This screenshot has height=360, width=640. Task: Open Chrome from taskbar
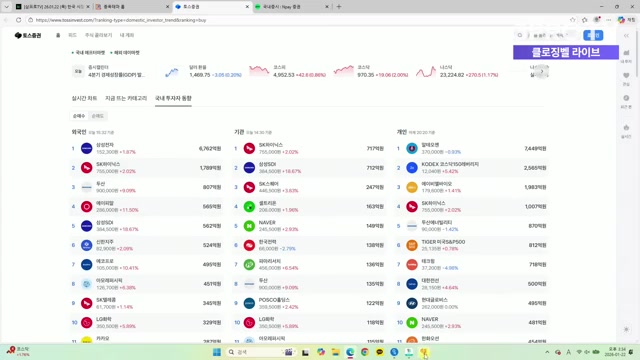click(x=364, y=352)
